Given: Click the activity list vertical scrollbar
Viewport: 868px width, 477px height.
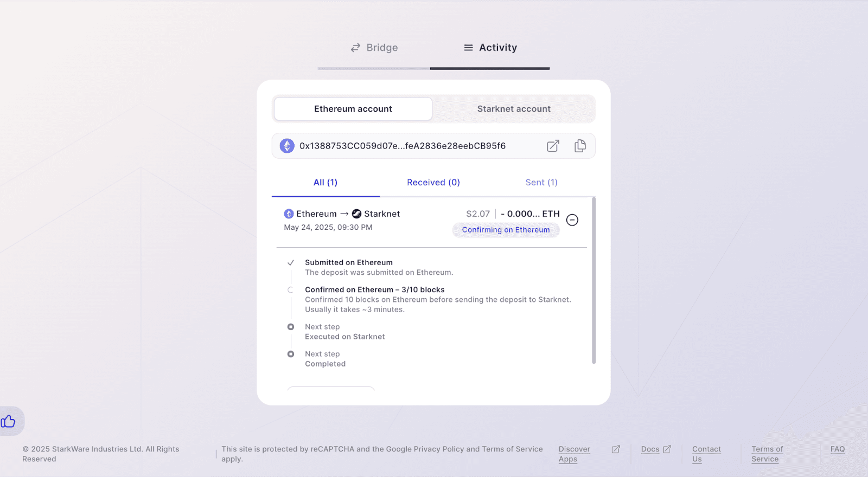Looking at the screenshot, I should click(x=593, y=280).
